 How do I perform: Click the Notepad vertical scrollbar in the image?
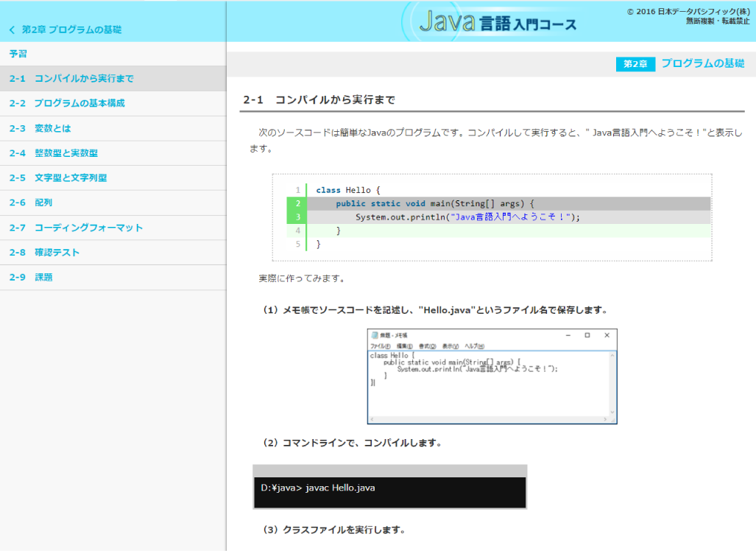(612, 384)
